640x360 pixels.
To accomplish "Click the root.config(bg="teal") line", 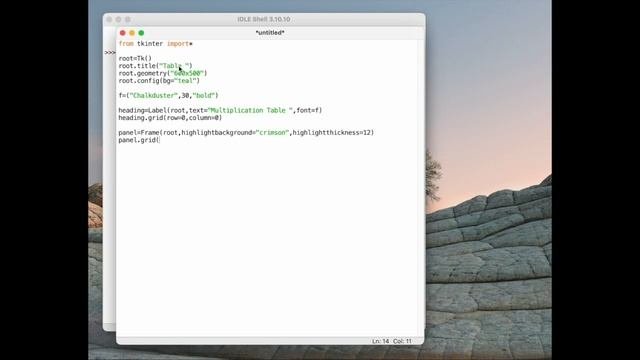I will point(159,81).
